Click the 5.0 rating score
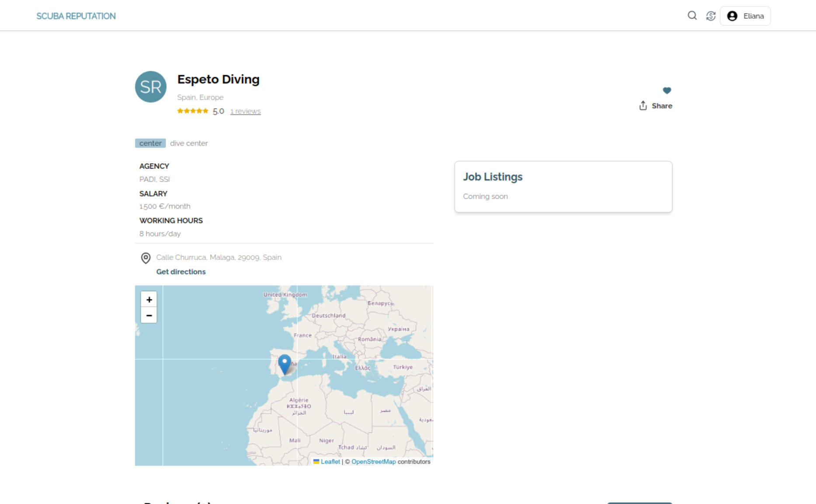 tap(218, 111)
